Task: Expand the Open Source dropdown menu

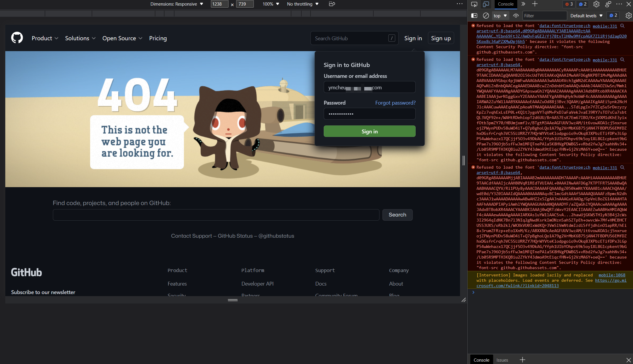Action: tap(122, 38)
